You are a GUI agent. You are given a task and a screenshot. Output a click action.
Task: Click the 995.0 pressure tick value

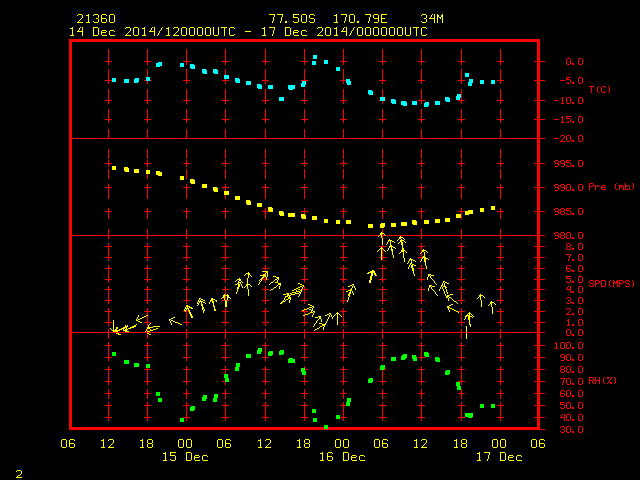coord(569,164)
